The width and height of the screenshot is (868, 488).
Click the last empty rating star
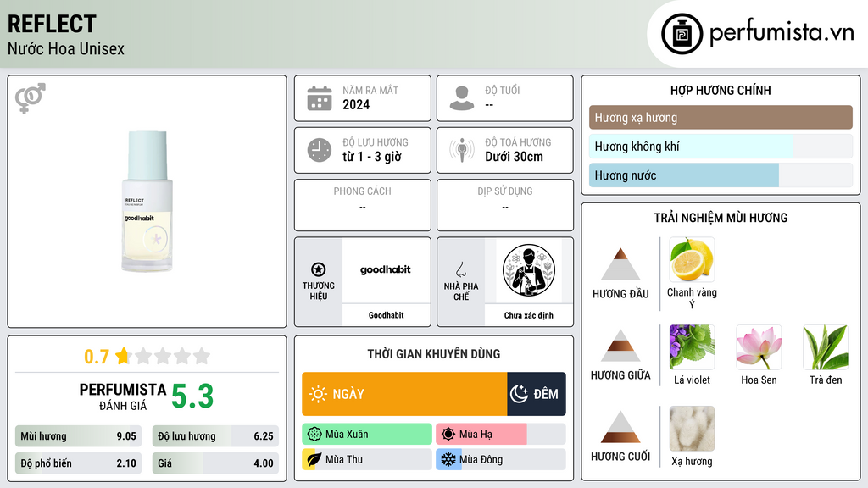click(202, 356)
